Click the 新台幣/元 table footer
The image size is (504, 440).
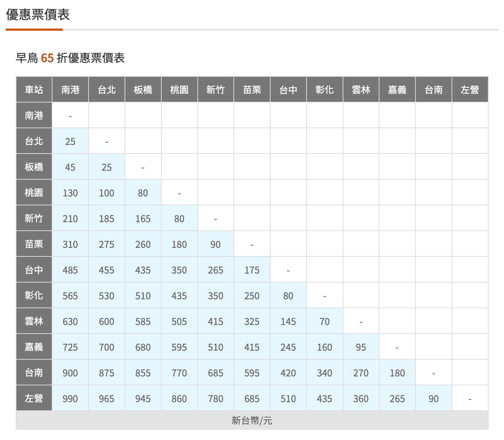[x=252, y=420]
